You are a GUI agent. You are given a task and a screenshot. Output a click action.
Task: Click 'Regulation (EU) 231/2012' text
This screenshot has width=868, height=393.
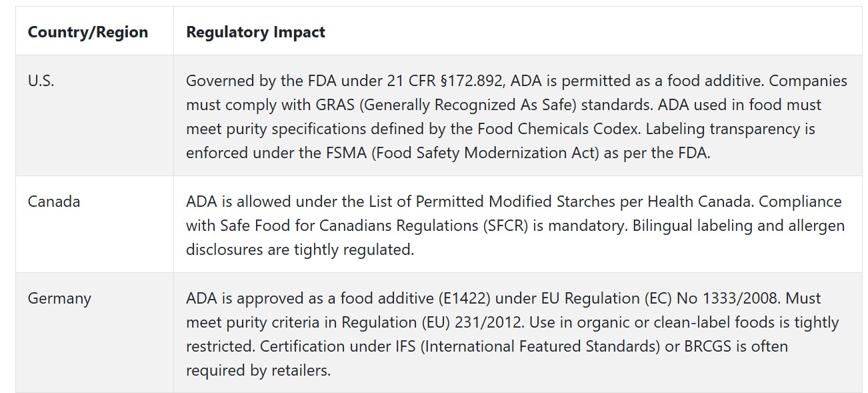[431, 322]
